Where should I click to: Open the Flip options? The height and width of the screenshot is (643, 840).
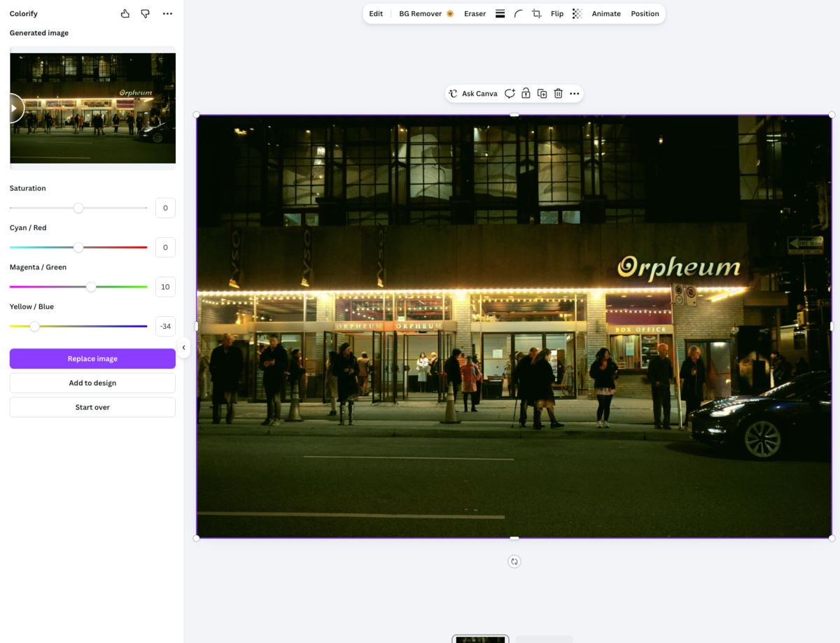pyautogui.click(x=557, y=14)
